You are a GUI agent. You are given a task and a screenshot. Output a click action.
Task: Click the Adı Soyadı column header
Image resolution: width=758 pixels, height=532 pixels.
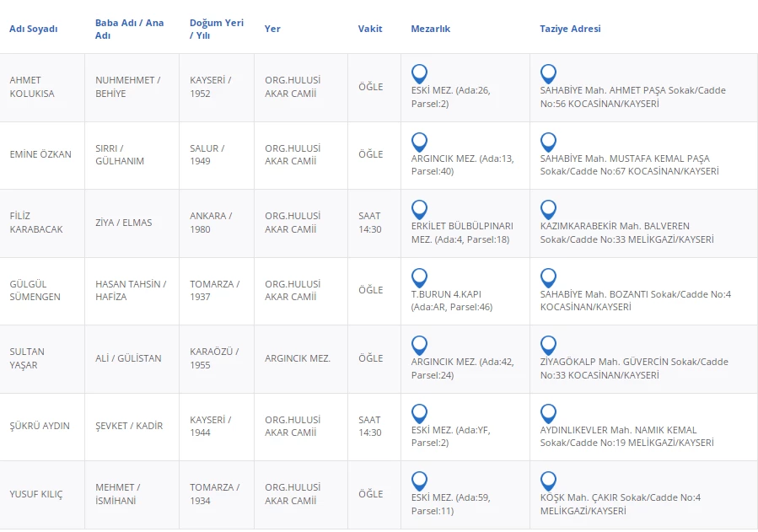34,29
